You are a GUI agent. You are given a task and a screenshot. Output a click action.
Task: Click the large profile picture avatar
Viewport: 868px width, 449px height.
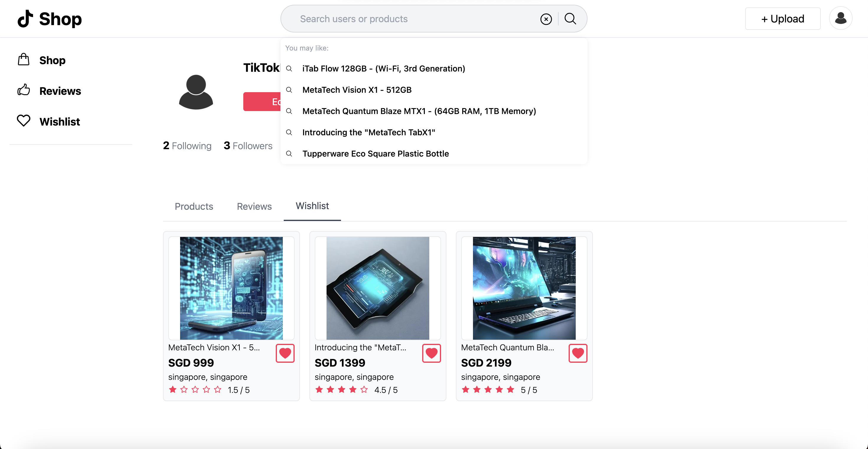(x=196, y=92)
